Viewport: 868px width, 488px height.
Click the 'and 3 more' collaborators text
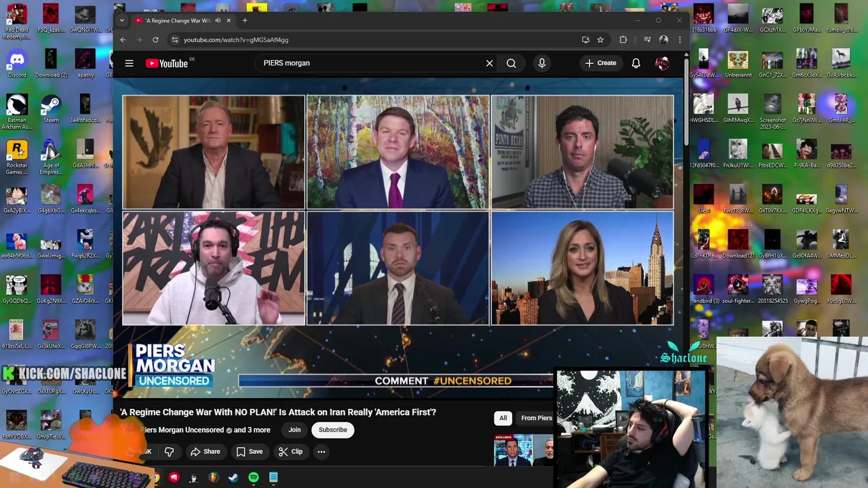(252, 430)
